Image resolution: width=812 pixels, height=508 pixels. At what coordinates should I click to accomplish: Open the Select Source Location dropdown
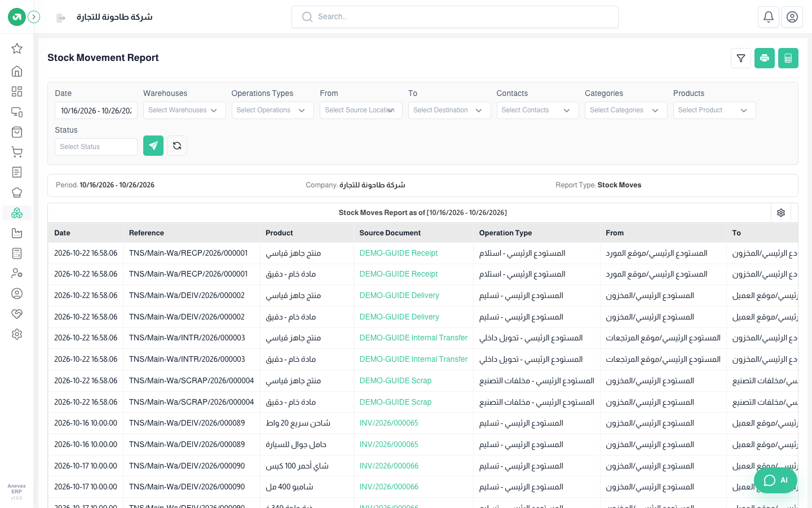(361, 111)
